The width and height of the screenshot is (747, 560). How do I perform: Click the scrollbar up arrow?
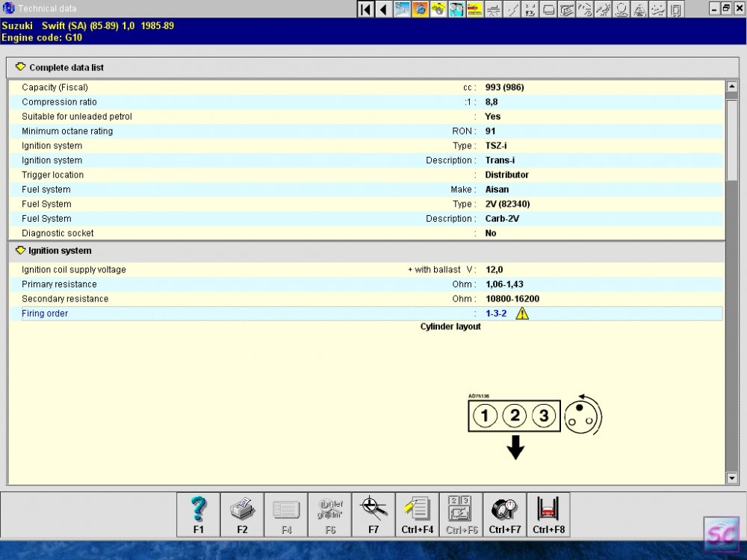[x=732, y=86]
